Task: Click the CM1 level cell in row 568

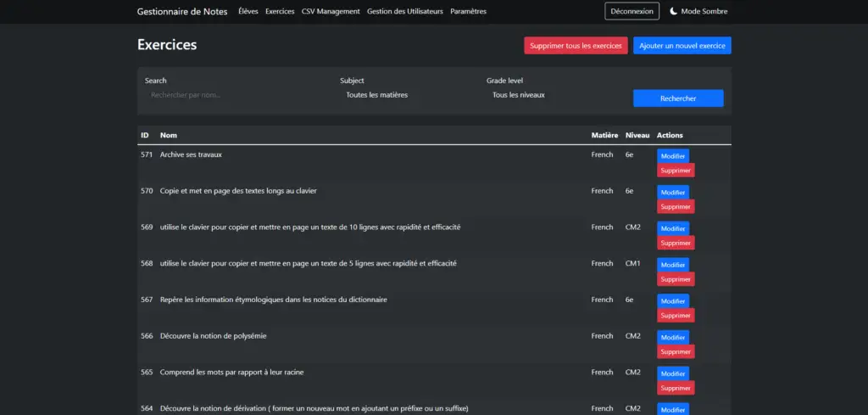Action: click(x=632, y=263)
